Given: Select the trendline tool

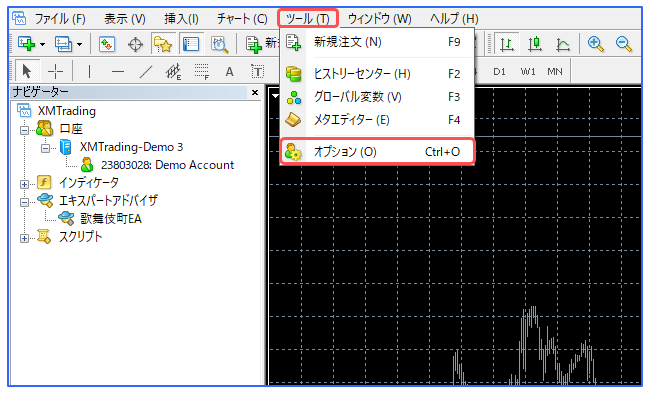Looking at the screenshot, I should click(x=146, y=72).
